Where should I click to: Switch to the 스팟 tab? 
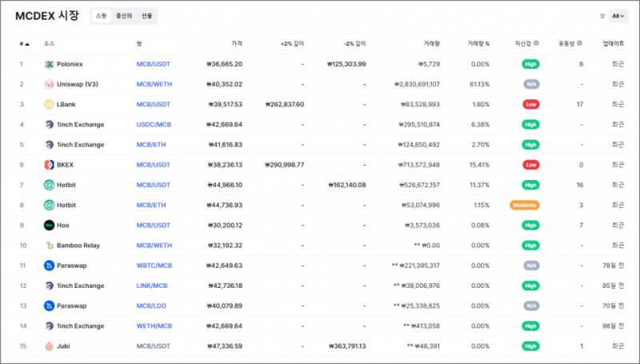pos(100,16)
